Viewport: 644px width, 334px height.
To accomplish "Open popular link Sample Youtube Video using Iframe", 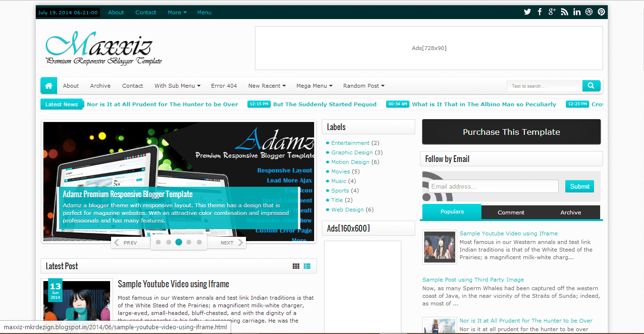I will [509, 233].
